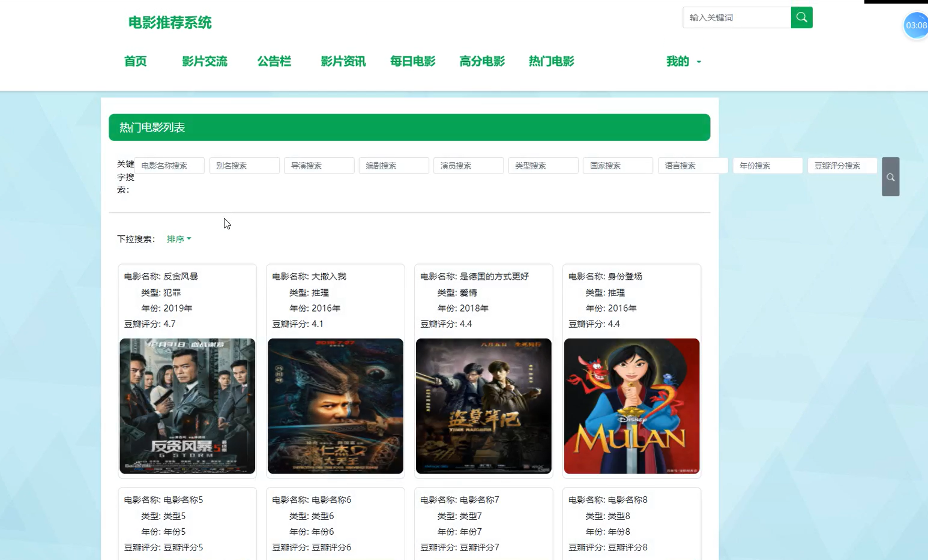This screenshot has width=928, height=560.
Task: Select the 电影名称6 card title
Action: [x=331, y=500]
